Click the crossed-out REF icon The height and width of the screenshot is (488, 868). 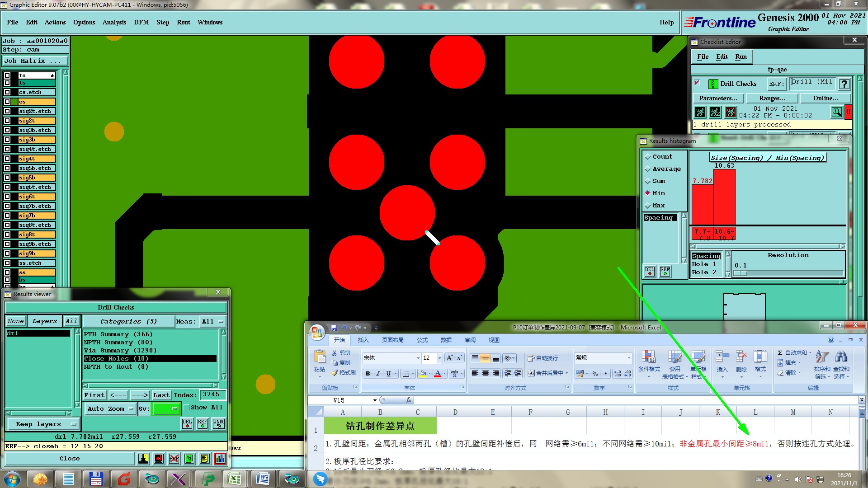[x=174, y=459]
